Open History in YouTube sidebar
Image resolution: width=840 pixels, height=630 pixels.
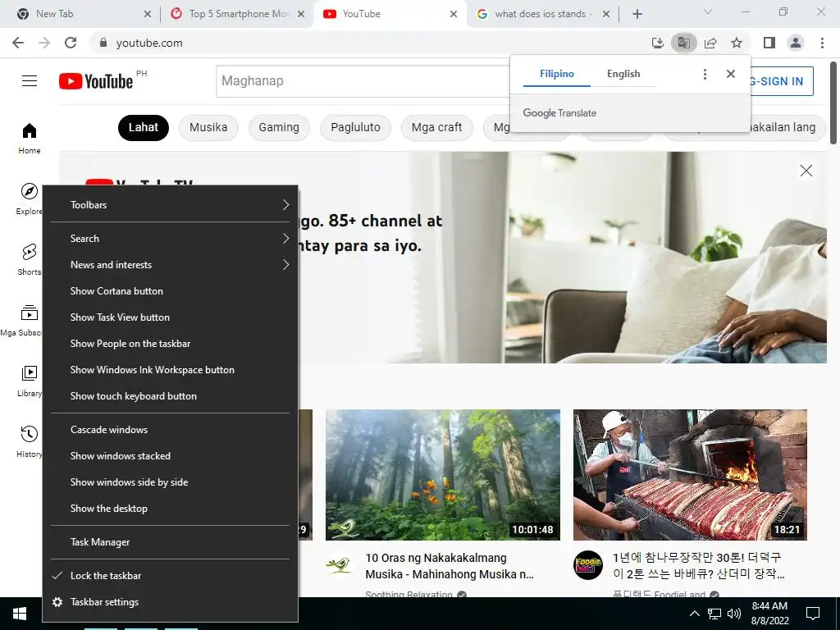click(x=29, y=441)
